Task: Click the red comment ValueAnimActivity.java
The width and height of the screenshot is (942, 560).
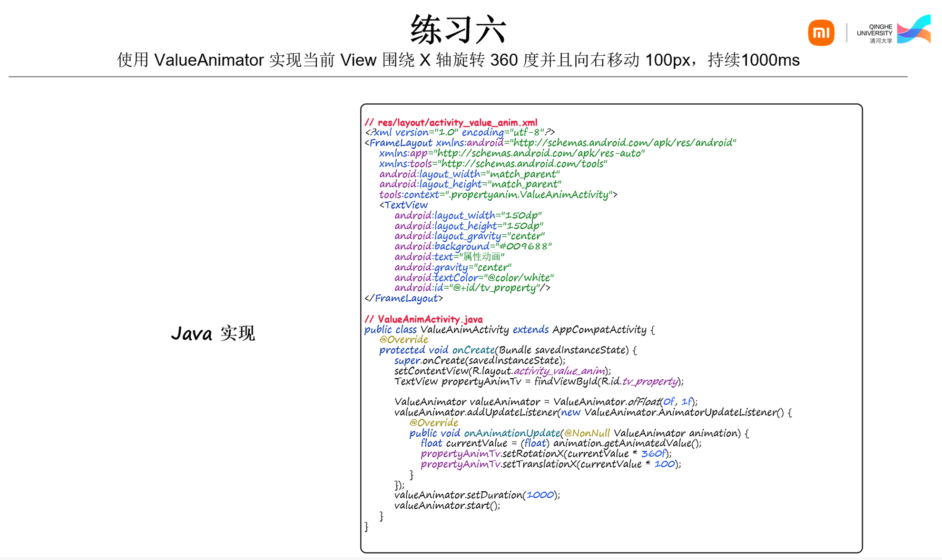Action: pos(423,319)
